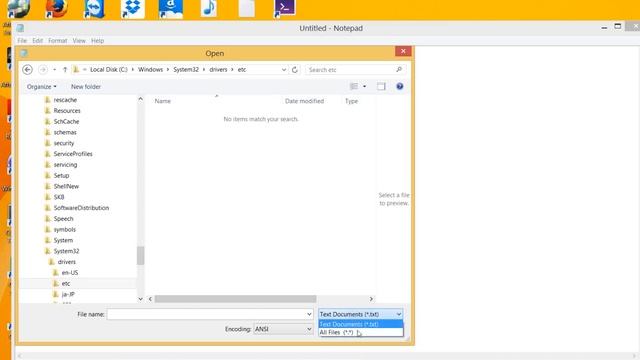640x360 pixels.
Task: Select security folder in tree
Action: (x=64, y=143)
